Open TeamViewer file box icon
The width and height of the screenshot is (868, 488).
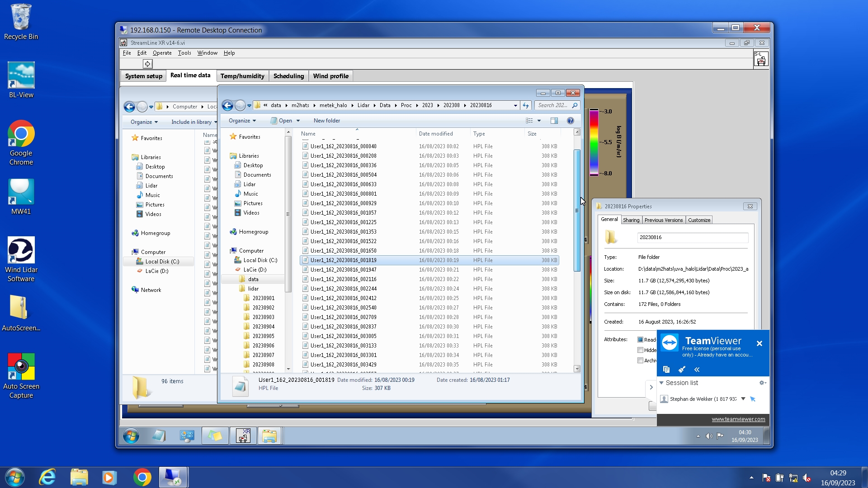[666, 370]
